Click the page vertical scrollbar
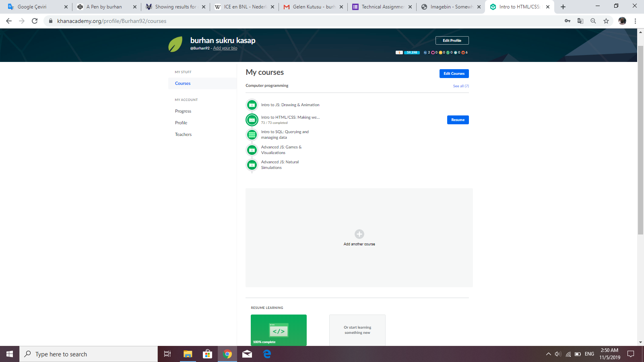This screenshot has height=362, width=644. pos(640,140)
